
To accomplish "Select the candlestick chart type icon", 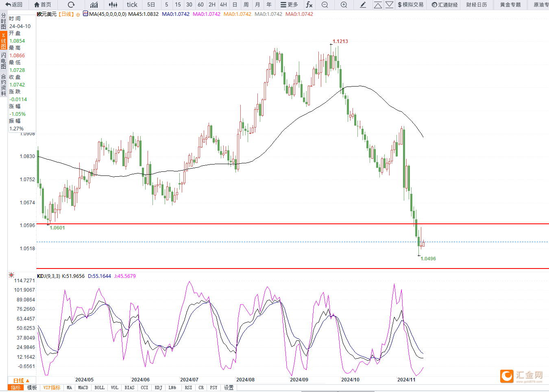I will coord(113,4).
